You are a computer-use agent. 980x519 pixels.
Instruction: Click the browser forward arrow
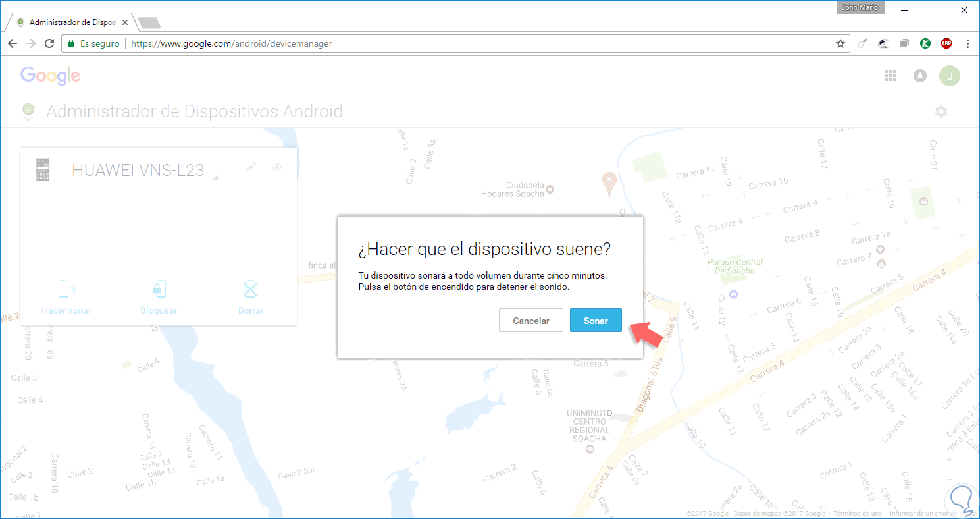(31, 43)
